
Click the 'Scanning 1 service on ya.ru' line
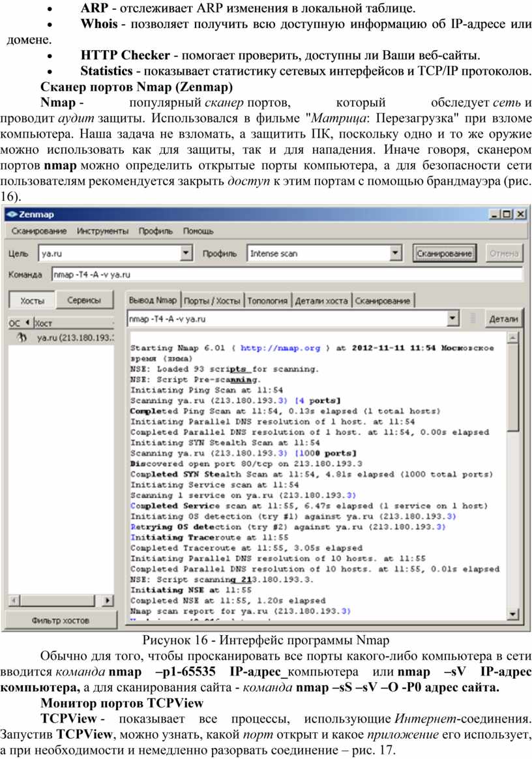tap(243, 495)
